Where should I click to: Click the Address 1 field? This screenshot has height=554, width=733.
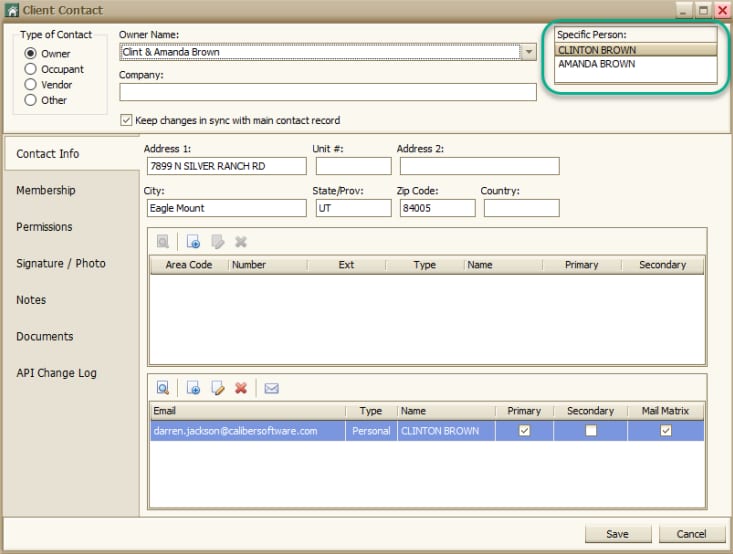(227, 166)
